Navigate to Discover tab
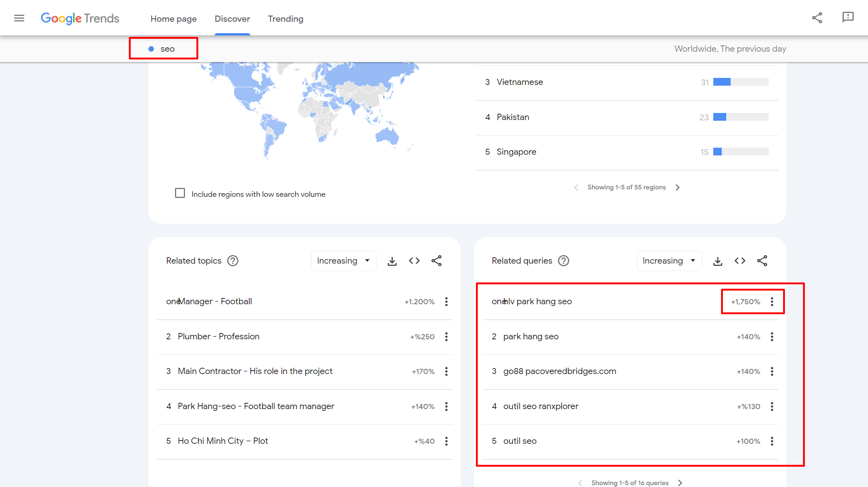868x487 pixels. pyautogui.click(x=232, y=18)
